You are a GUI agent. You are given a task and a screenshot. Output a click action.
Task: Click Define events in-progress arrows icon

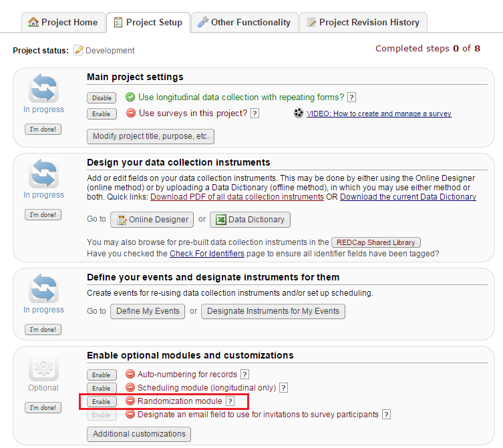click(x=43, y=288)
